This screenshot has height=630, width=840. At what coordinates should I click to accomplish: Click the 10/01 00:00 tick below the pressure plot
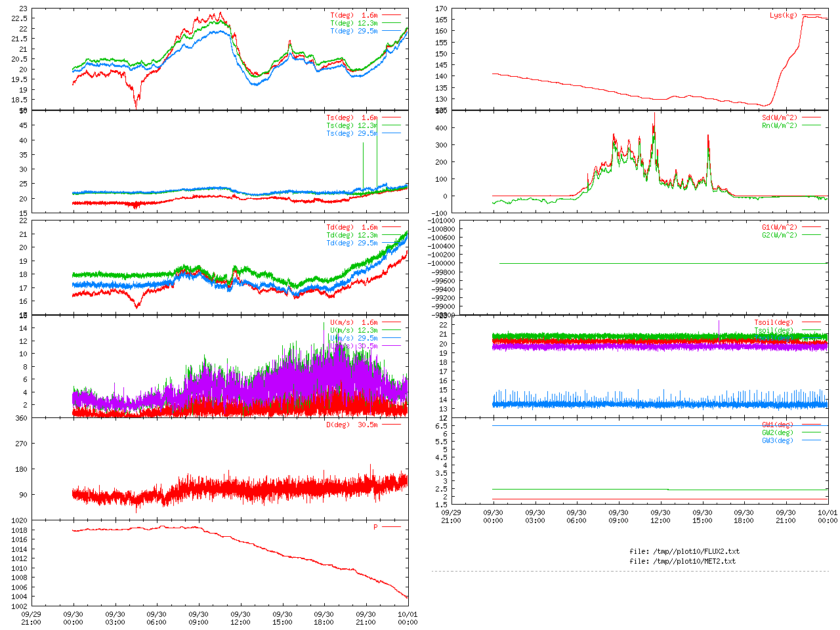click(x=408, y=618)
